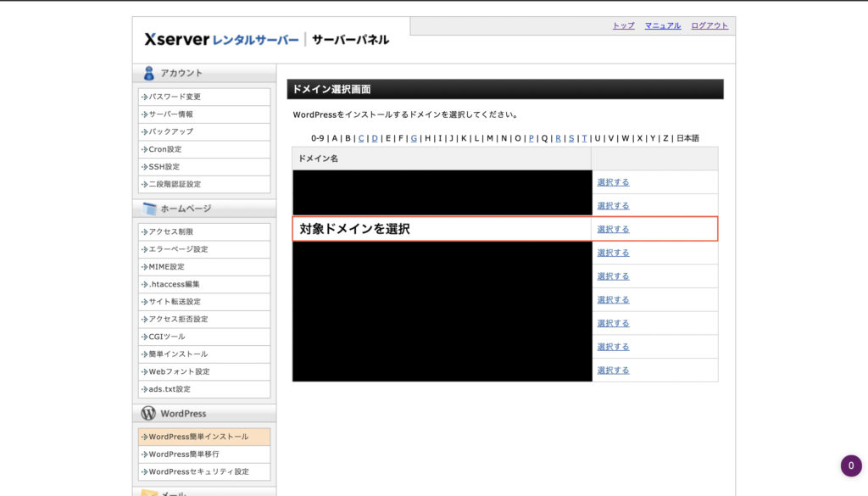Open Webフォント設定 menu item

click(x=204, y=371)
